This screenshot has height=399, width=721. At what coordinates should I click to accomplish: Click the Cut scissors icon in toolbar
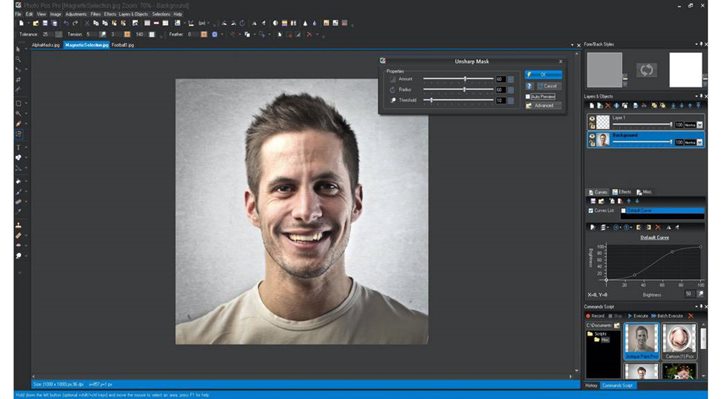pos(86,23)
